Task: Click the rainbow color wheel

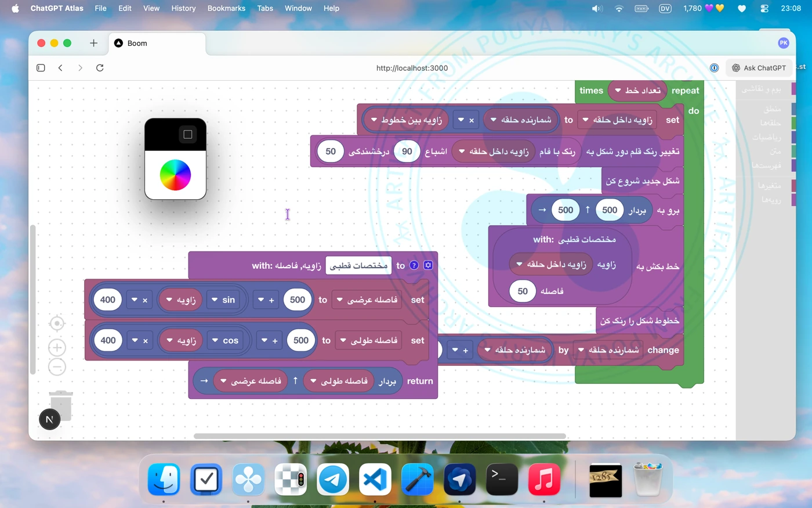Action: pos(175,175)
